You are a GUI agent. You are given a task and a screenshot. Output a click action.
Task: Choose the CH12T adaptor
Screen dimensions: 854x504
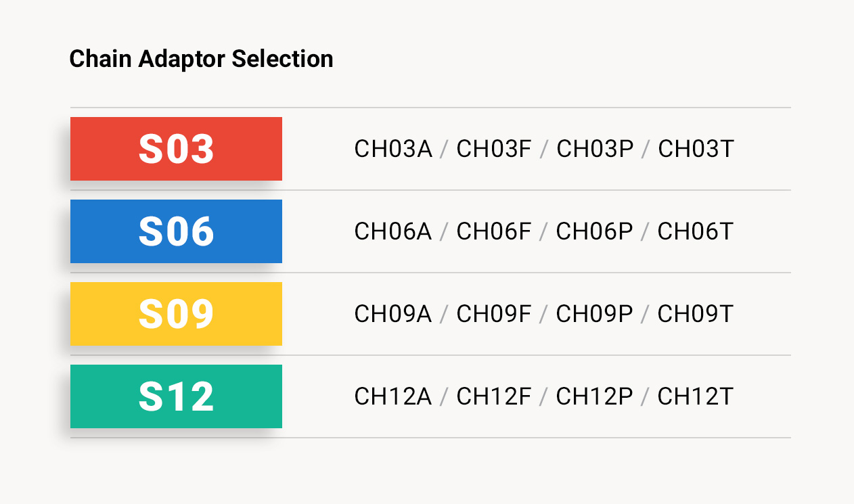695,396
